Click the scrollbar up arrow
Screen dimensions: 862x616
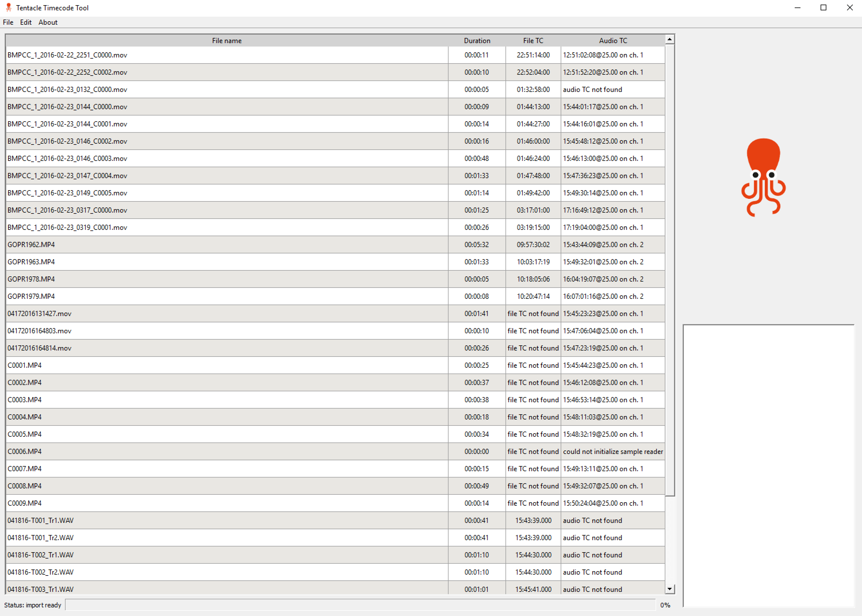tap(670, 39)
